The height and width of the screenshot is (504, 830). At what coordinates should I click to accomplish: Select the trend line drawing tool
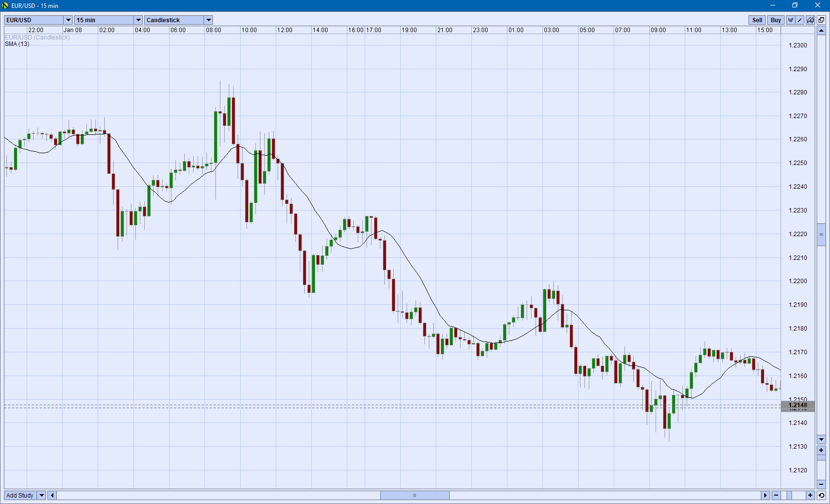tap(800, 20)
